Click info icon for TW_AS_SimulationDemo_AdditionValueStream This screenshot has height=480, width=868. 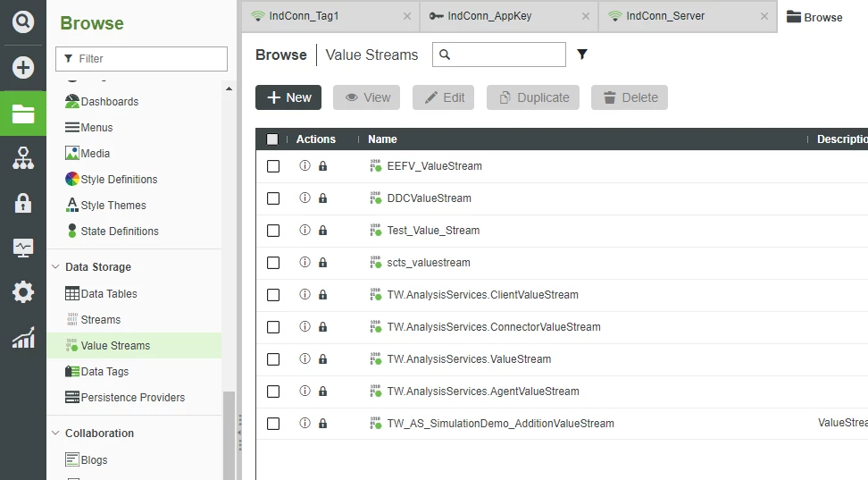point(305,423)
